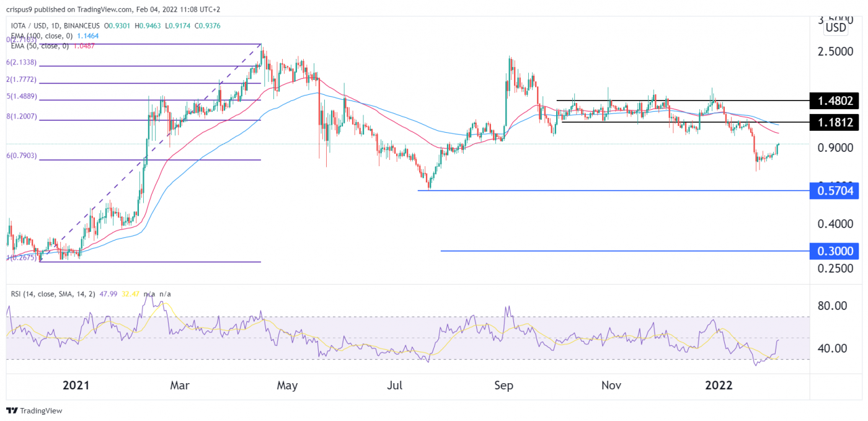Click the Fibonacci level 0.7903 label
Viewport: 868px width, 421px height.
[20, 156]
